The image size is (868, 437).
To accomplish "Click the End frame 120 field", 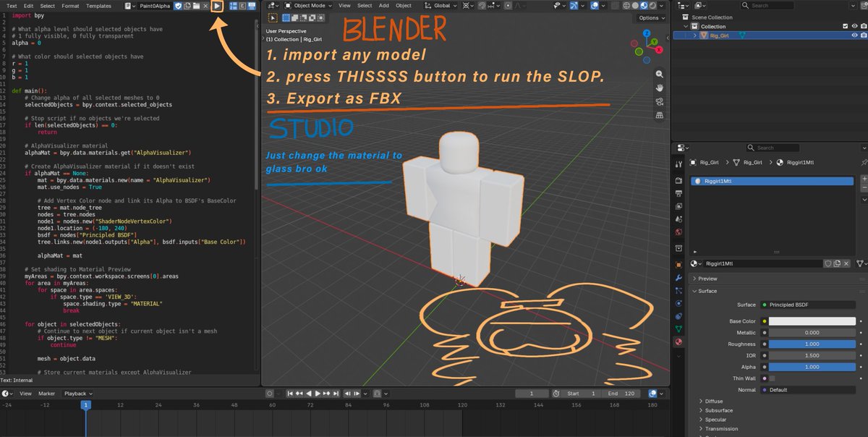I will (x=621, y=394).
